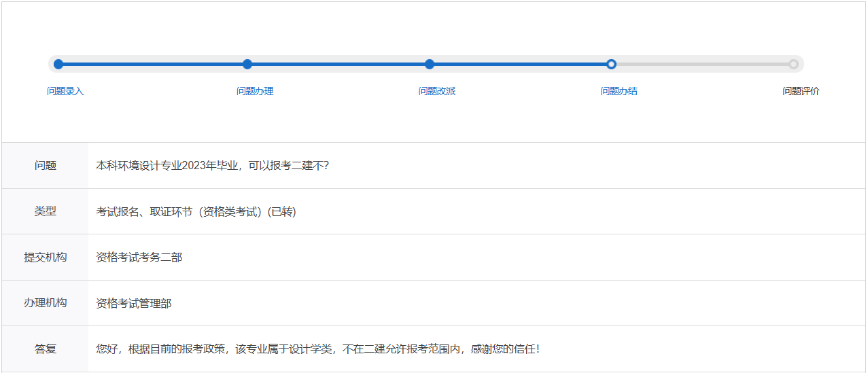This screenshot has height=373, width=868.
Task: Click the 提交机构 value 资格考试考务二部
Action: [x=139, y=257]
